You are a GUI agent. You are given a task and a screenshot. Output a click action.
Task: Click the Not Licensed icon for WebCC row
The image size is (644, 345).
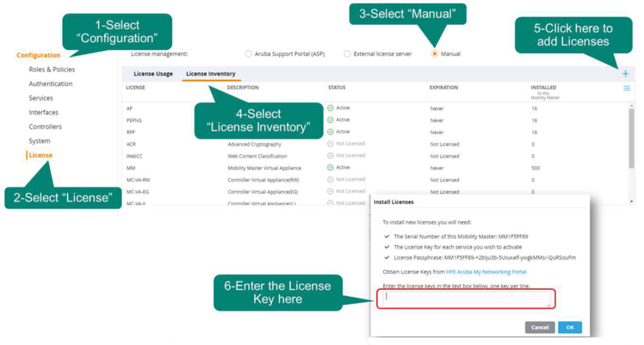tap(331, 156)
